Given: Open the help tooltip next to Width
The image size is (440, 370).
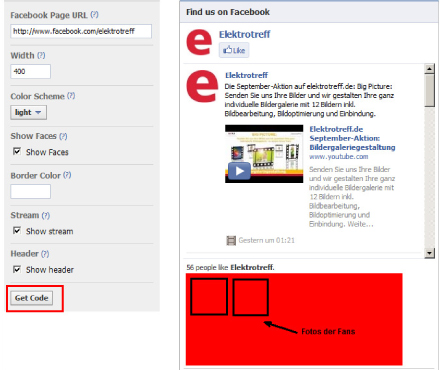Looking at the screenshot, I should (41, 55).
